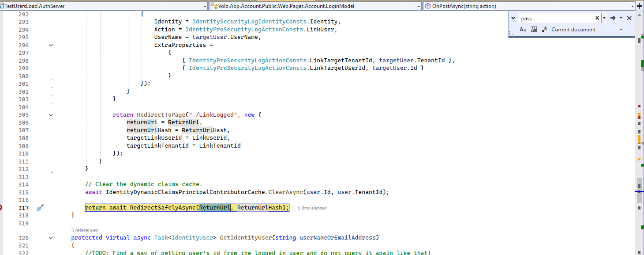Click the split editor window icon
This screenshot has height=255, width=644.
(x=640, y=6)
